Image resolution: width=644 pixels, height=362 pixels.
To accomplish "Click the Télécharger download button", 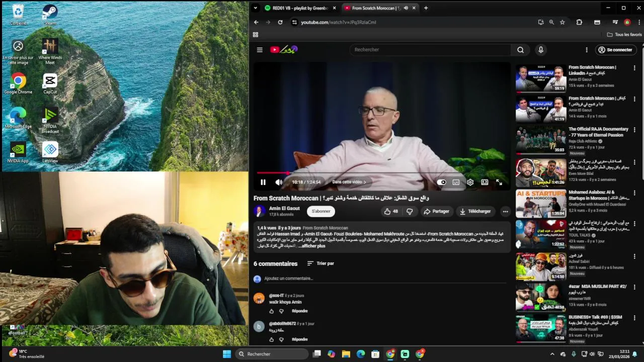I will pyautogui.click(x=475, y=211).
